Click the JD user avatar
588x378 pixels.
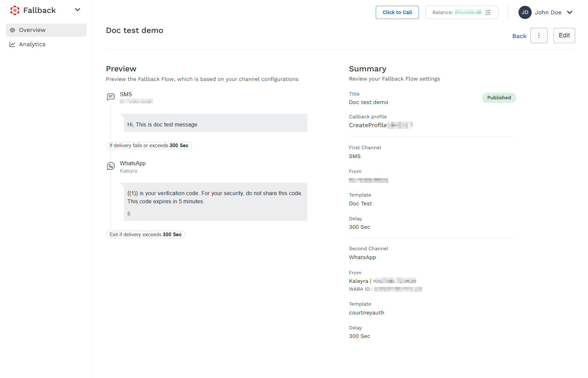[x=525, y=12]
